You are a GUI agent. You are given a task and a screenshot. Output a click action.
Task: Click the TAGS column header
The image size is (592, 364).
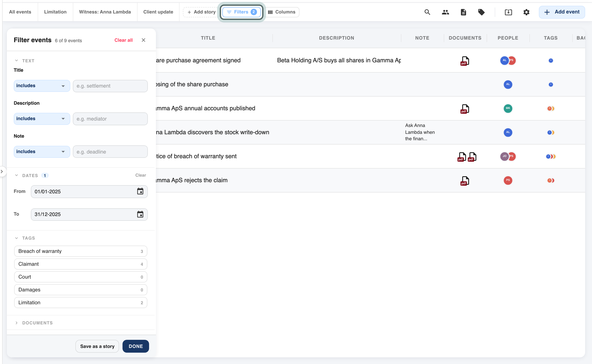click(551, 38)
